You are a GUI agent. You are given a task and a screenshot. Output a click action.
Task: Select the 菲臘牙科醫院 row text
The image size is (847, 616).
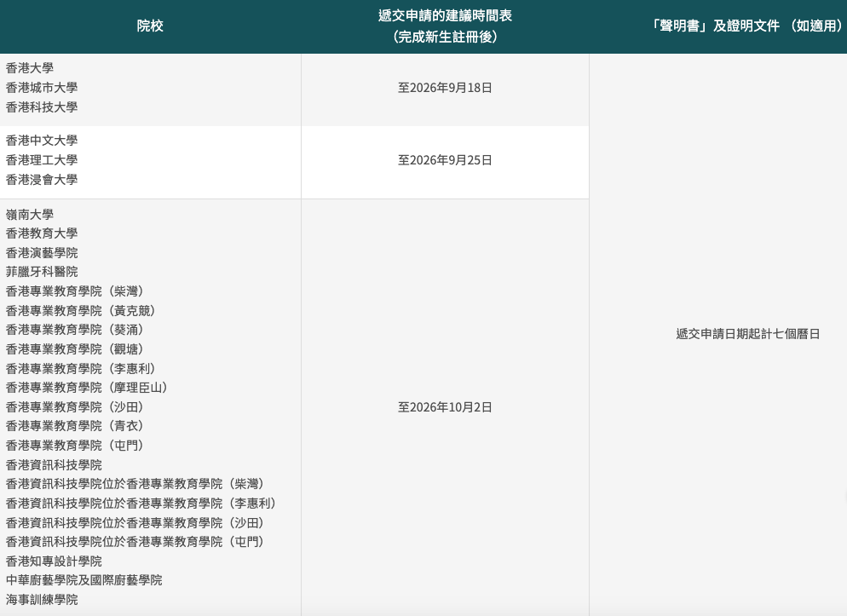pos(42,272)
